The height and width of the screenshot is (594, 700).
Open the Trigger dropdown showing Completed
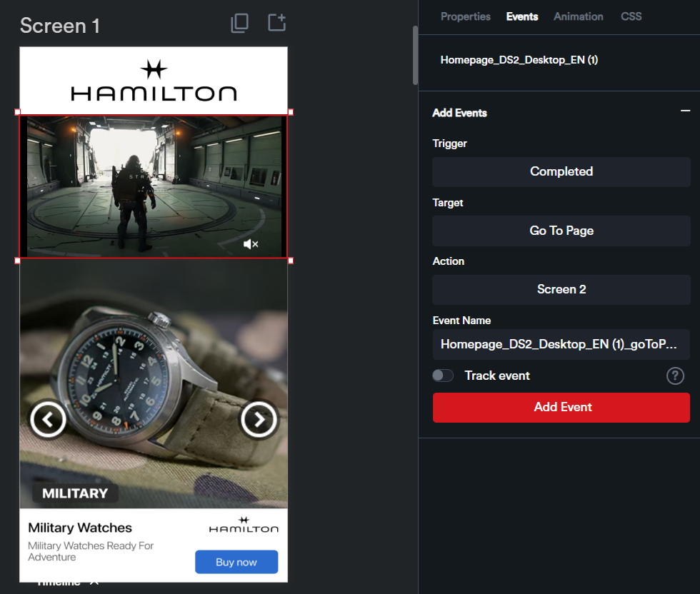tap(561, 171)
